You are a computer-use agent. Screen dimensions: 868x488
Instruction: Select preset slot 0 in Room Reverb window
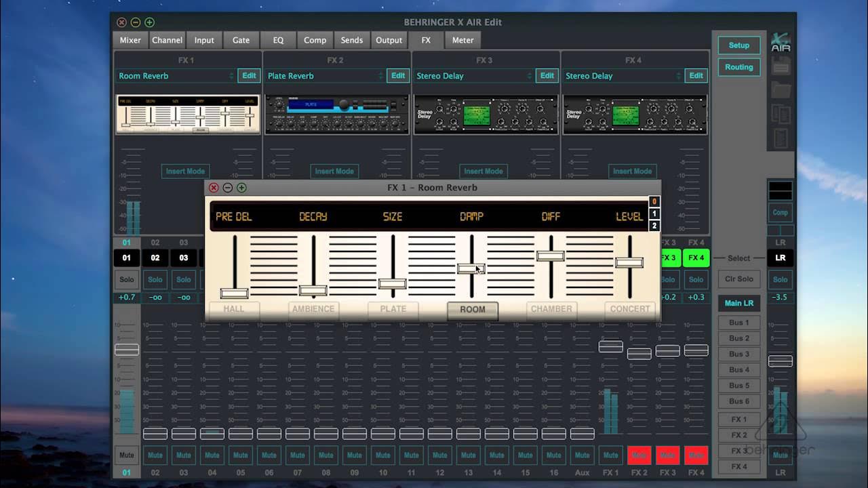tap(654, 201)
